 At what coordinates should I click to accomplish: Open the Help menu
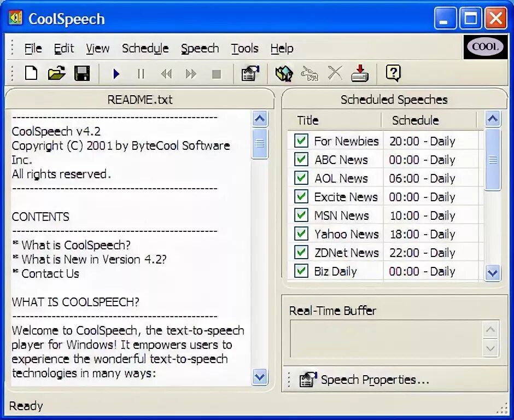click(282, 49)
